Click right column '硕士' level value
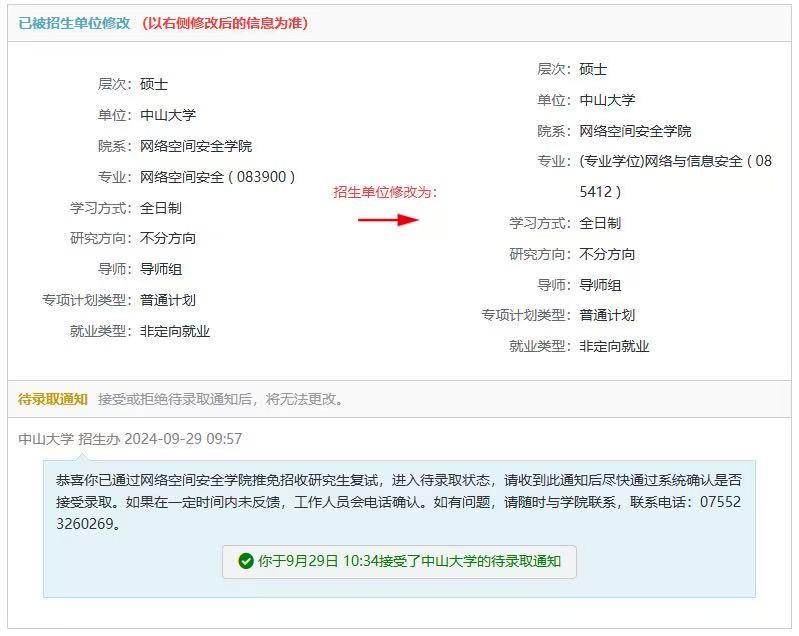 (x=593, y=69)
